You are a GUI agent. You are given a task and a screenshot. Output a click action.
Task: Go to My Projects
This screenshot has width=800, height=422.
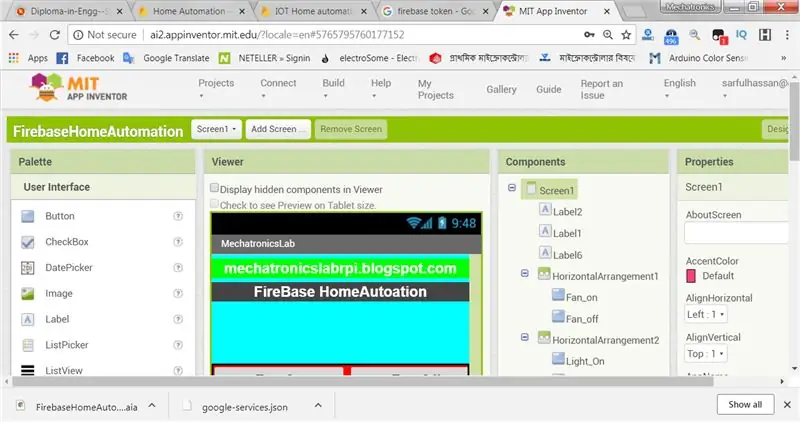coord(436,89)
